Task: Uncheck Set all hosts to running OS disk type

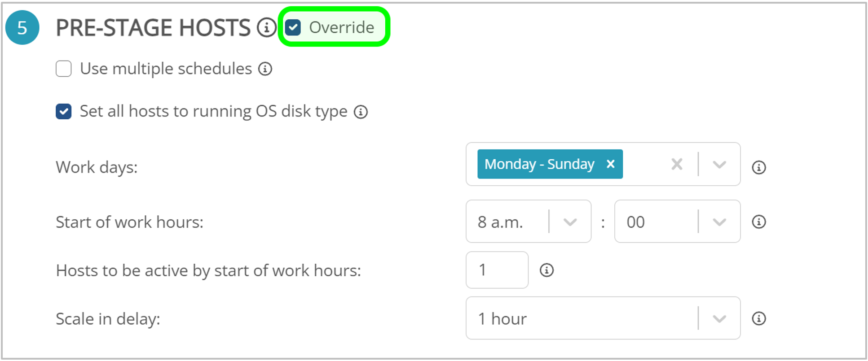Action: [64, 112]
